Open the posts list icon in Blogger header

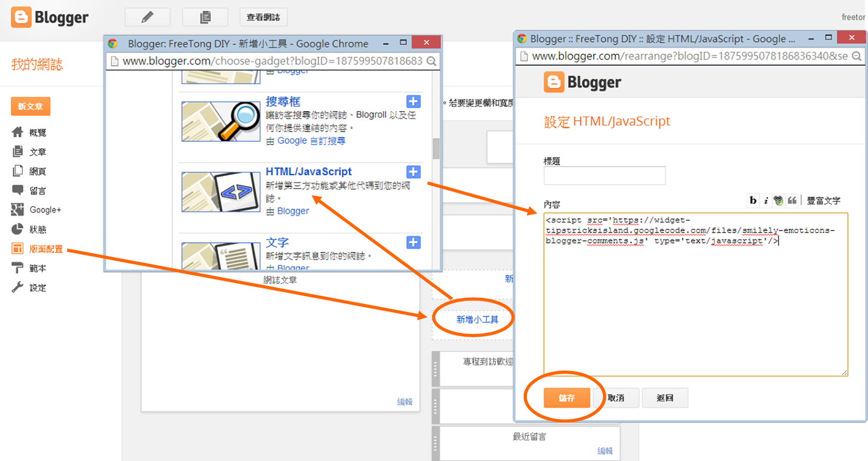205,17
